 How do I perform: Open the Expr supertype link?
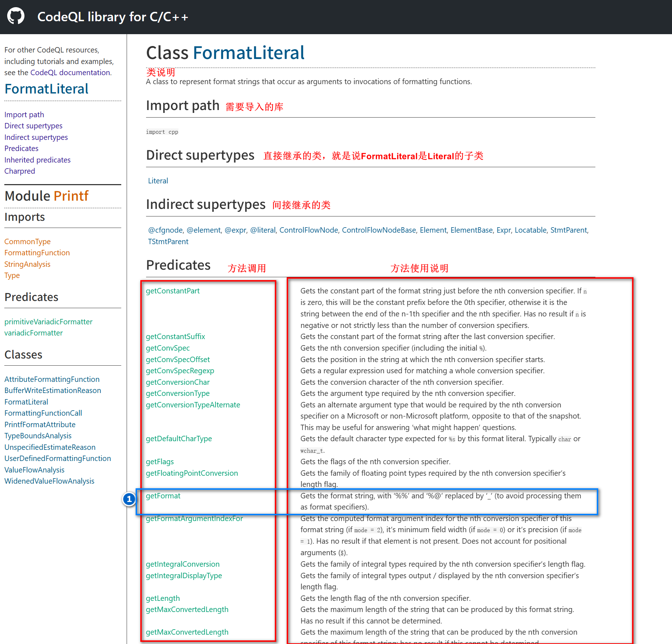504,230
